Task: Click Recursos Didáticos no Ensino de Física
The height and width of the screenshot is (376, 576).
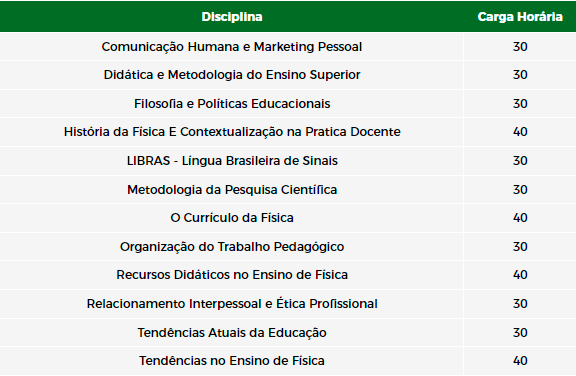Action: coord(232,275)
